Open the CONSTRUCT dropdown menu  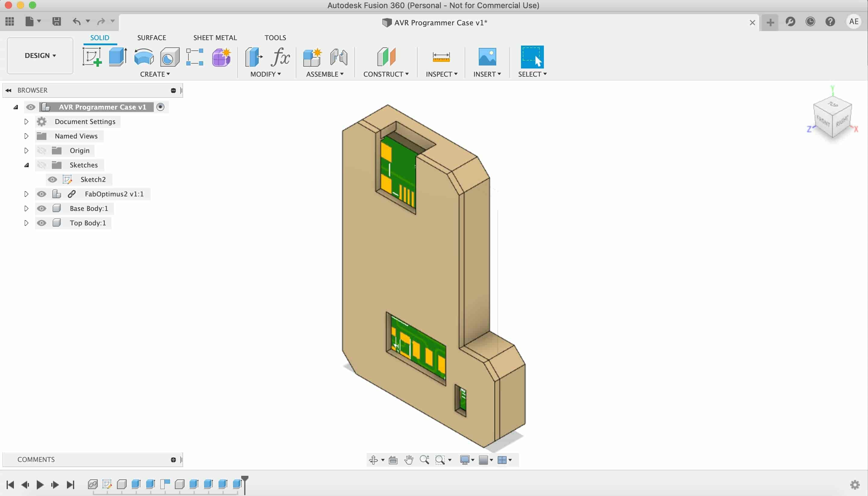[x=386, y=74]
